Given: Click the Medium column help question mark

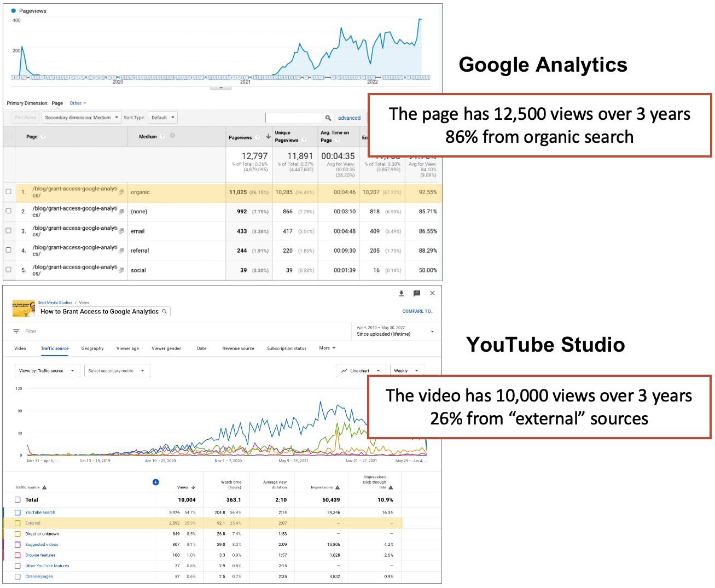Looking at the screenshot, I should click(162, 137).
